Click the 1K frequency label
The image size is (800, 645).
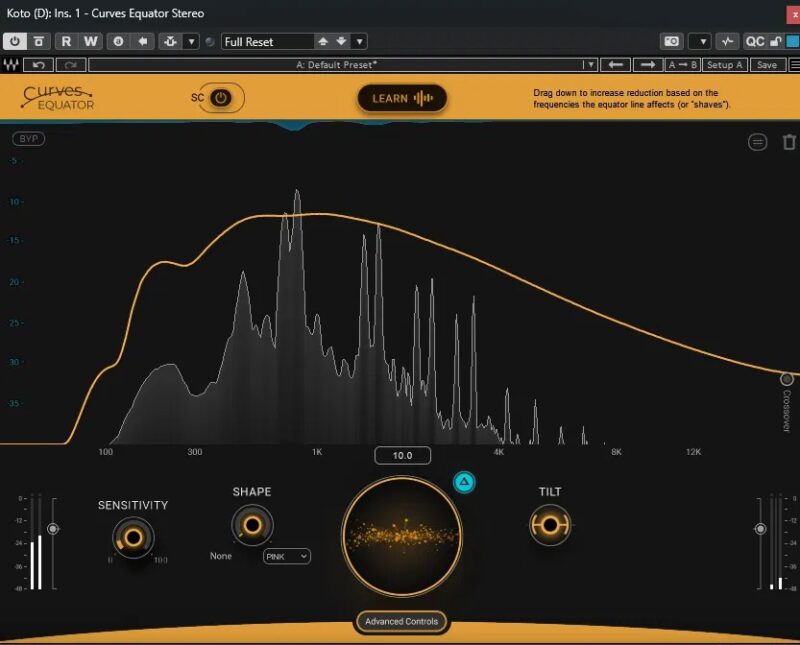317,452
